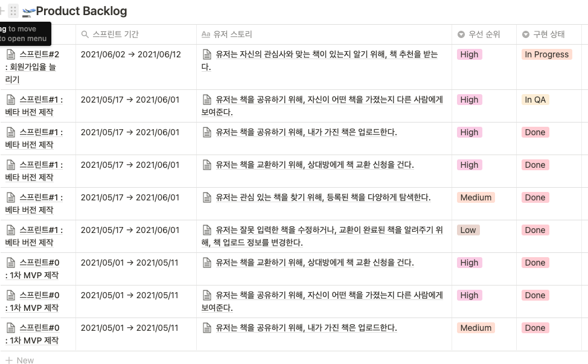
Task: Click the Done tag in the last row
Action: pyautogui.click(x=535, y=328)
